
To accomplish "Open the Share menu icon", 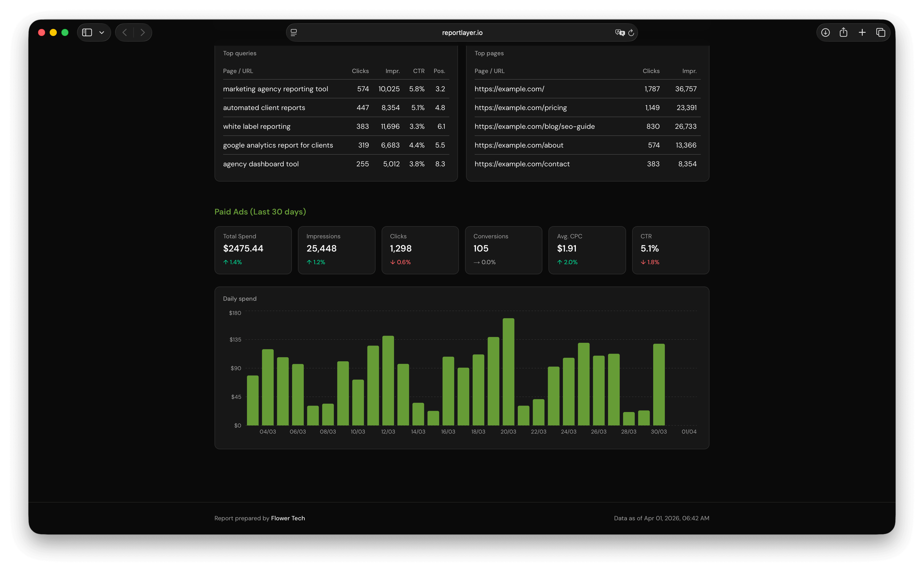I will click(843, 32).
